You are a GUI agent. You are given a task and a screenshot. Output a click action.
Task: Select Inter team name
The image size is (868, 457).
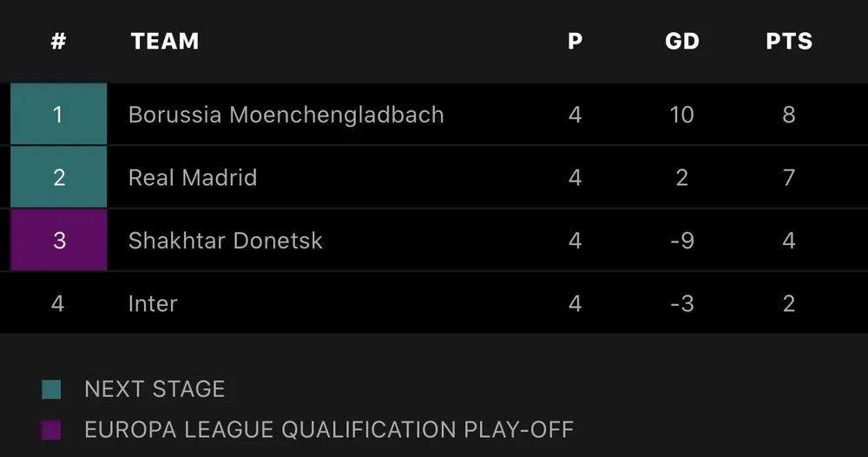tap(153, 304)
